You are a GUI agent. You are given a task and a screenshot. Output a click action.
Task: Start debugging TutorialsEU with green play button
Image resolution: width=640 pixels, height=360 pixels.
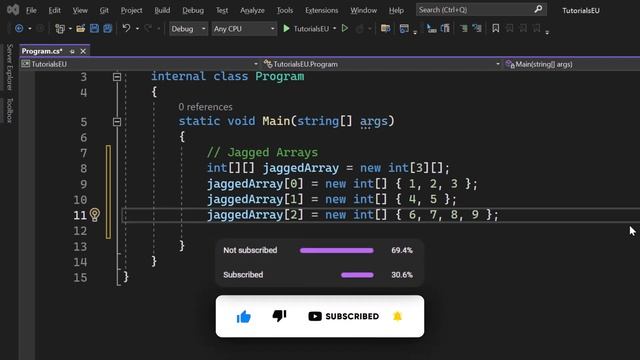pos(287,29)
